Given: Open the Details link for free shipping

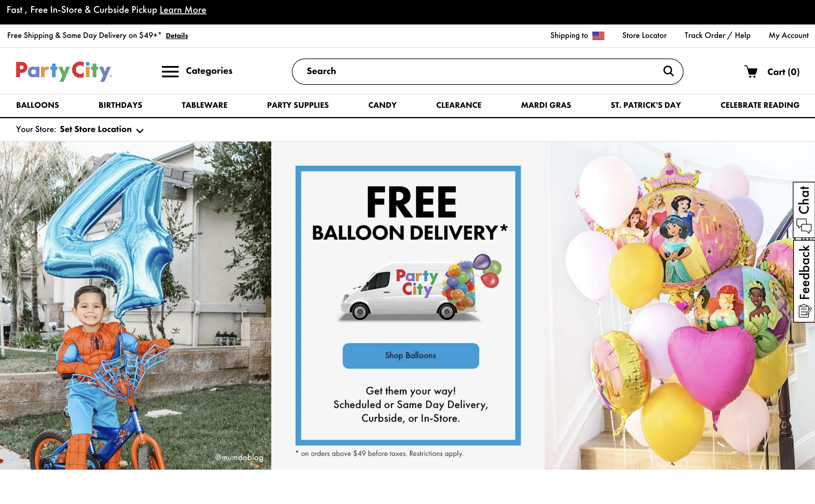Looking at the screenshot, I should tap(177, 36).
